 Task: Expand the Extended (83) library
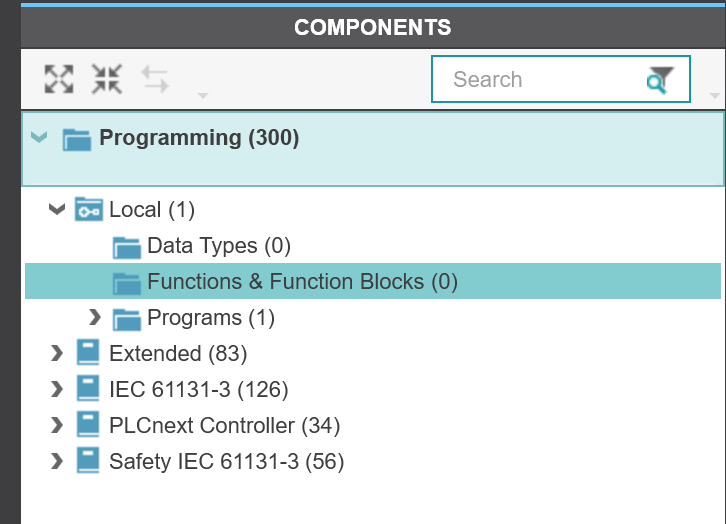[x=57, y=353]
